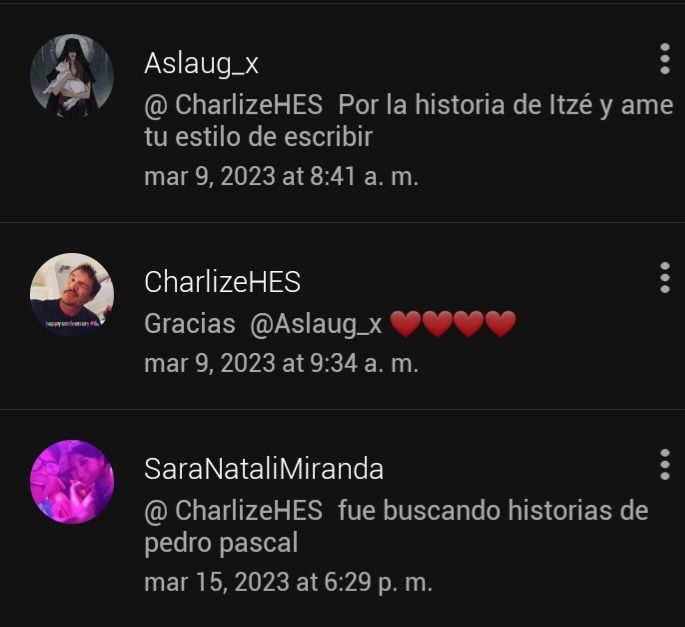Select the timestamp mar 9, 2023 at 9:34 a. m.
The image size is (685, 627).
click(281, 364)
